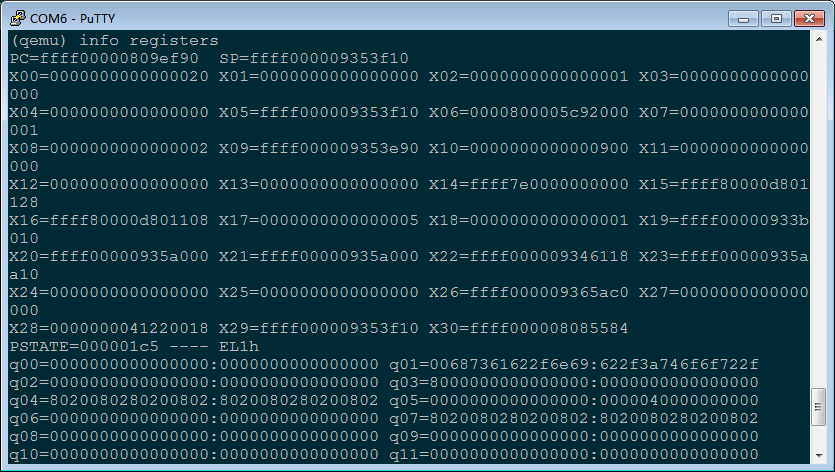Open the PuTTY system menu icon
This screenshot has width=835, height=472.
pyautogui.click(x=17, y=17)
